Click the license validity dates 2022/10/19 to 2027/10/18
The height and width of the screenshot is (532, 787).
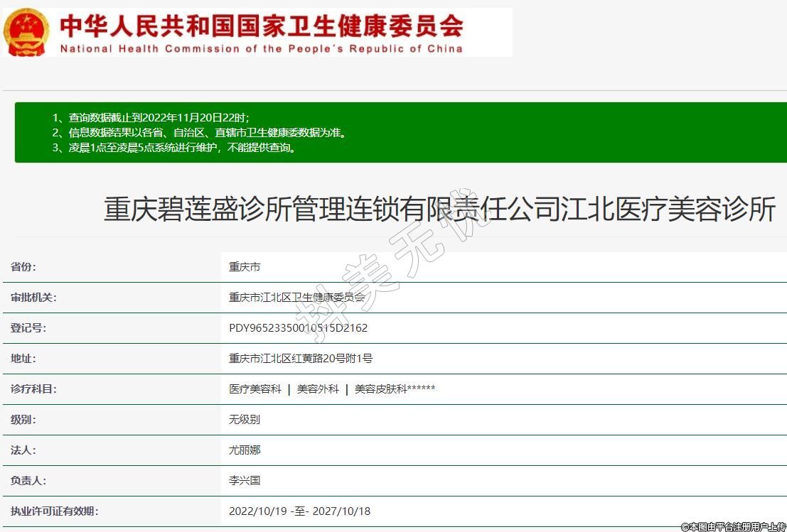pyautogui.click(x=299, y=511)
